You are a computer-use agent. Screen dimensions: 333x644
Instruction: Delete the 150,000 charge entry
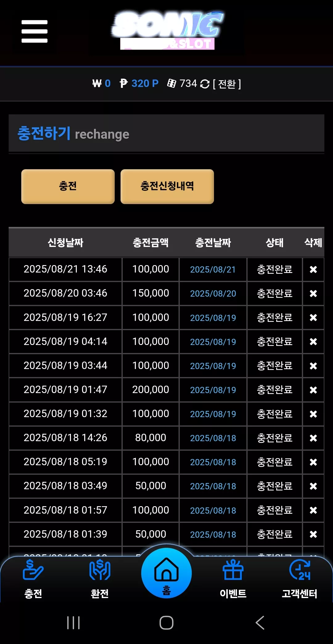point(313,293)
